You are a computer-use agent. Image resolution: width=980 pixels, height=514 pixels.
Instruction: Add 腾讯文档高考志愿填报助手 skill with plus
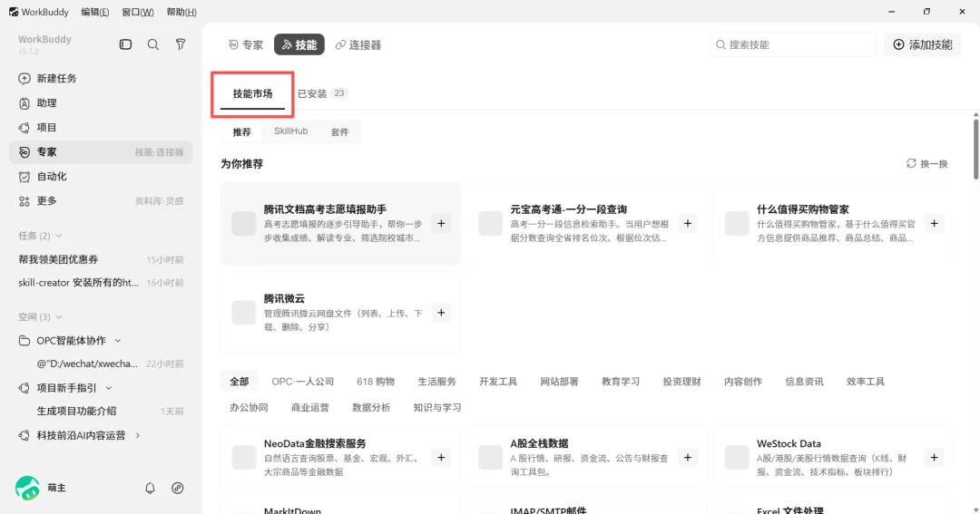pyautogui.click(x=441, y=224)
